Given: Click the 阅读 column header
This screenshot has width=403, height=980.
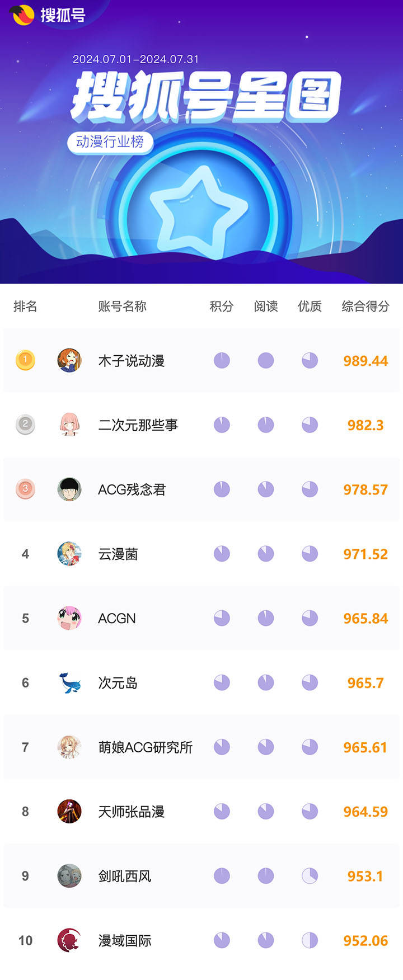Looking at the screenshot, I should click(x=266, y=306).
